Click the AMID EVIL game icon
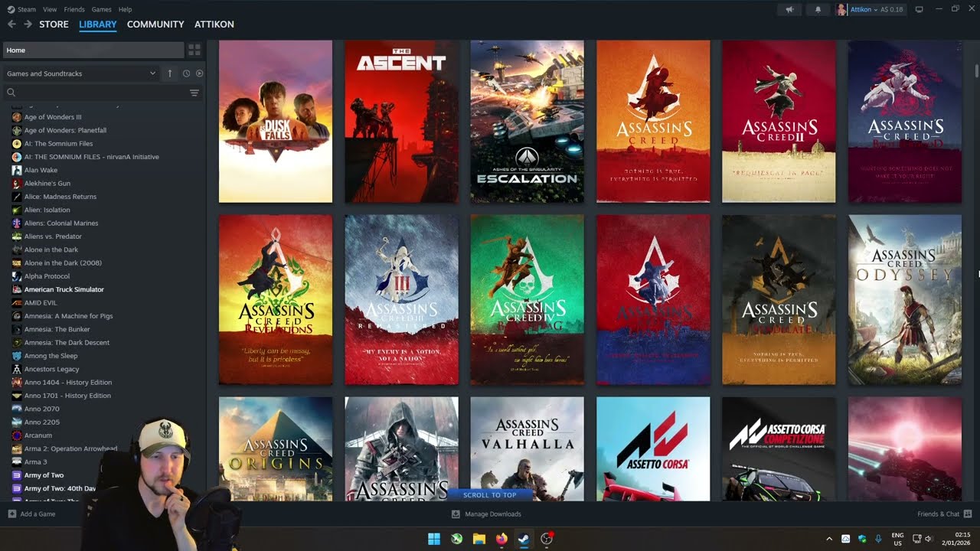Viewport: 980px width, 551px height. pos(17,302)
